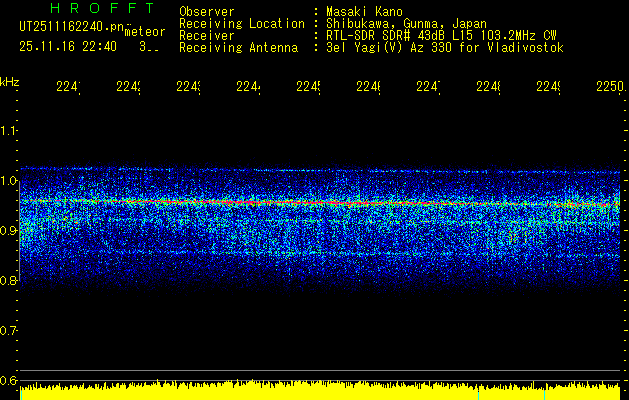Click the 0.9 frequency axis tick

(9, 230)
